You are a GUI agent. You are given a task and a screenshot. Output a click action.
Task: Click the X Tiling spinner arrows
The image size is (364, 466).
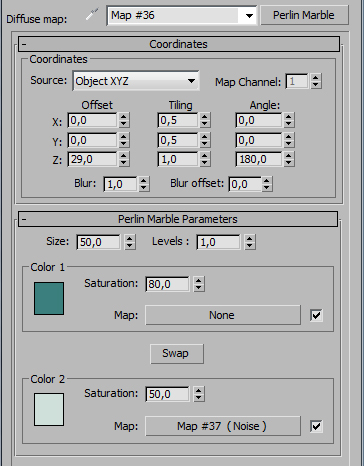pyautogui.click(x=204, y=120)
